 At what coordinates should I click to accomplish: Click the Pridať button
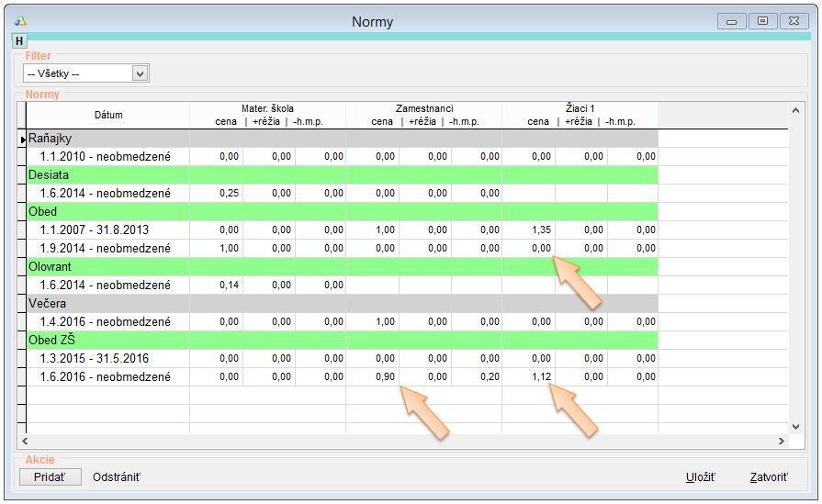(x=51, y=477)
